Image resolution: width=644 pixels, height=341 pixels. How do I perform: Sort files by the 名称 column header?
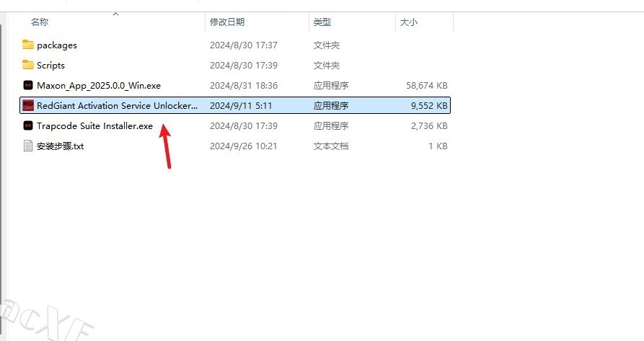pos(40,22)
